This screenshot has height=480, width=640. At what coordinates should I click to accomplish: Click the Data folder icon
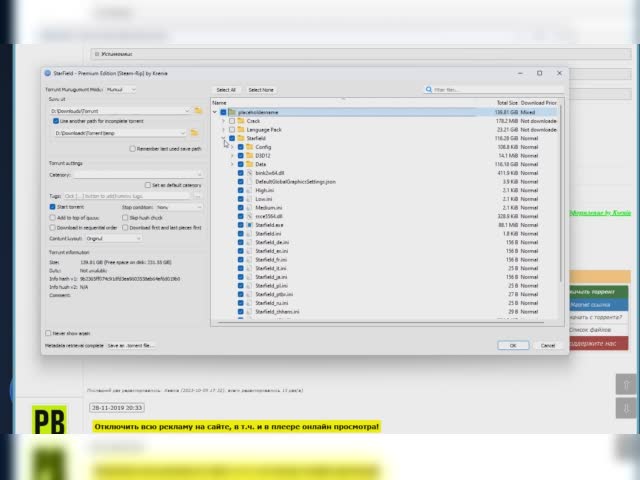tap(249, 164)
